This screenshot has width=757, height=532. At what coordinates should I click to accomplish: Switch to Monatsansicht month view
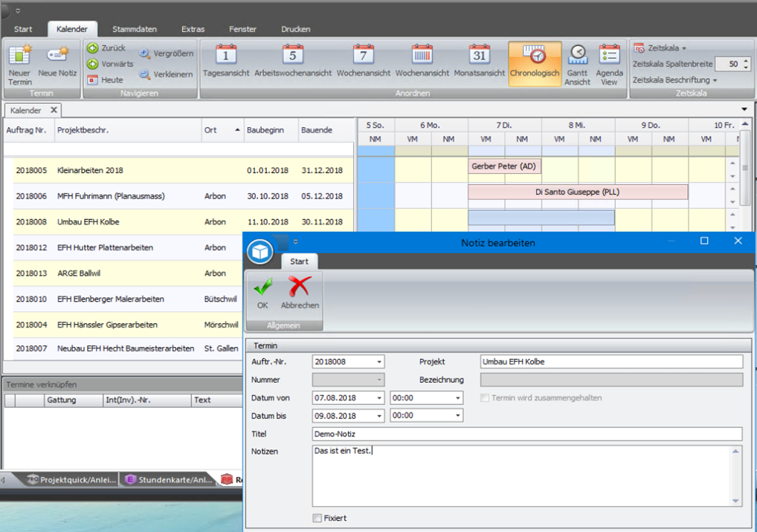(x=480, y=61)
